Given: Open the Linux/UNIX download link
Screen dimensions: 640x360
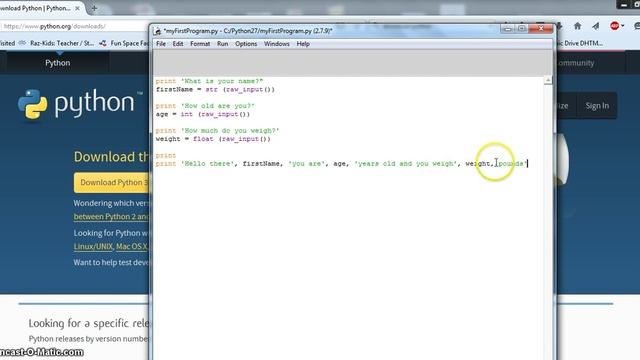Looking at the screenshot, I should click(93, 247).
